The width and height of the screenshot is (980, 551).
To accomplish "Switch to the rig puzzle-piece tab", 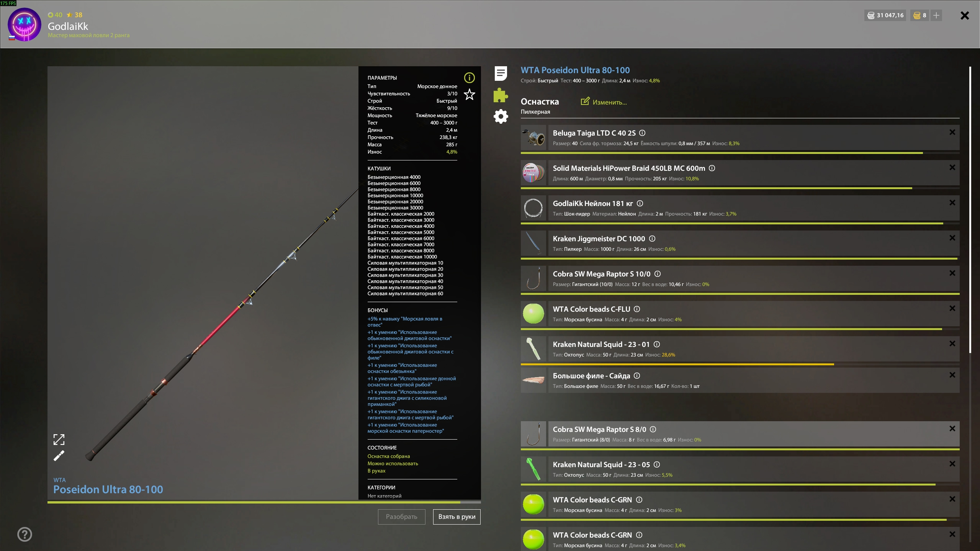I will (501, 95).
